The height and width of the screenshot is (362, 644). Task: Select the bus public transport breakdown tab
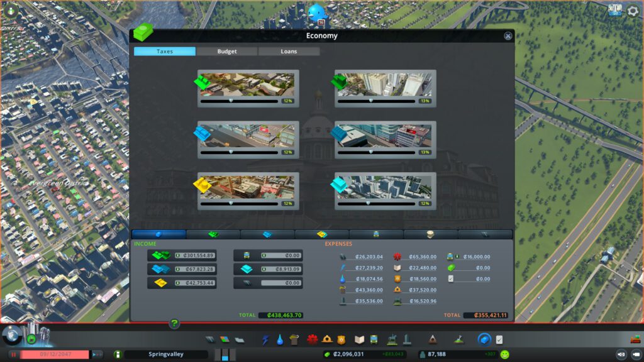tap(376, 234)
